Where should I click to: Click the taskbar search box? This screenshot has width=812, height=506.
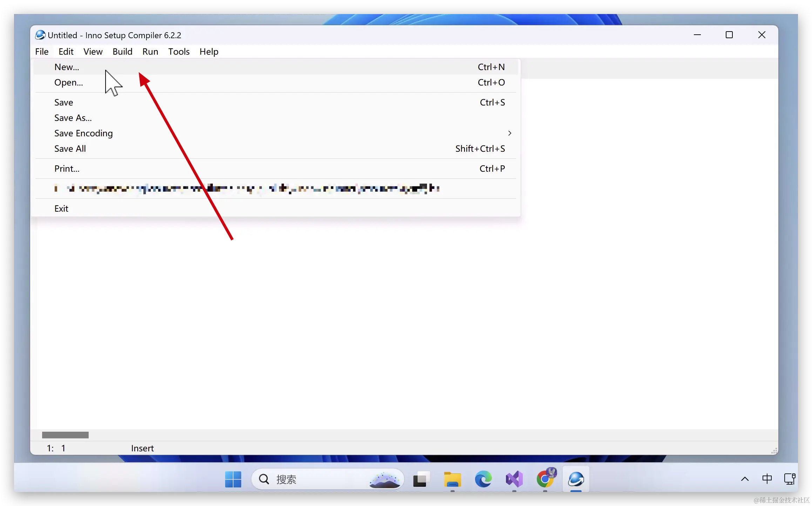point(327,479)
